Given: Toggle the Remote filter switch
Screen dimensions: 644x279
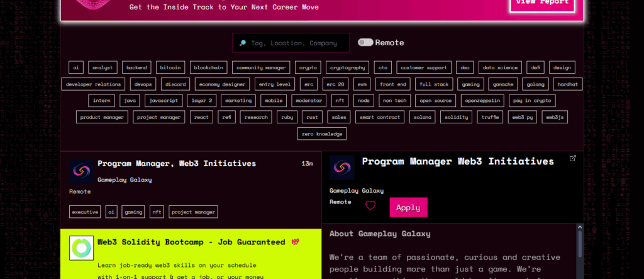Looking at the screenshot, I should 365,43.
